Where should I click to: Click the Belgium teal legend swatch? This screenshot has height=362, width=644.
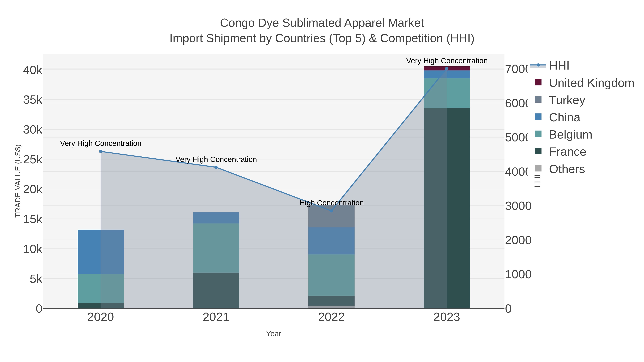[x=538, y=134]
